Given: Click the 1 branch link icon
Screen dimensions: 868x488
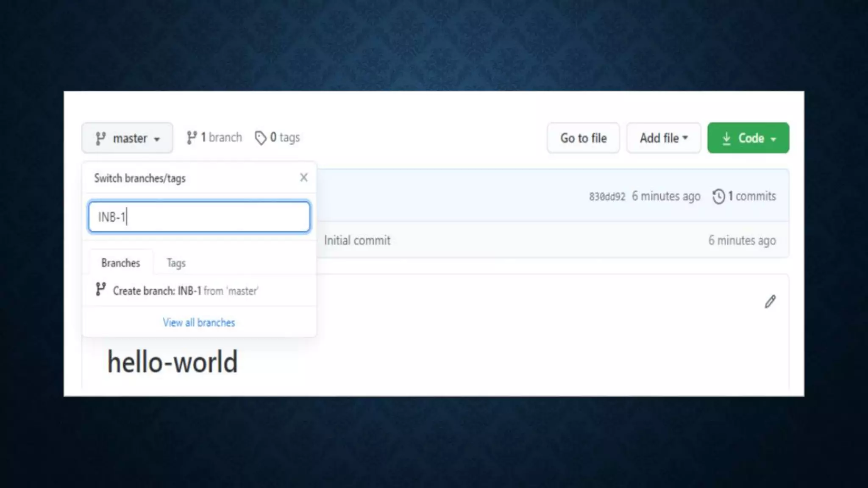Looking at the screenshot, I should [x=192, y=138].
